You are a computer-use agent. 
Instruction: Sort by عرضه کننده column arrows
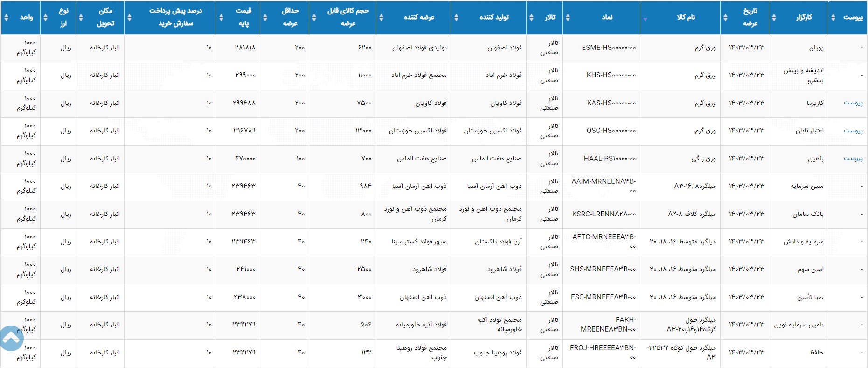pos(381,17)
